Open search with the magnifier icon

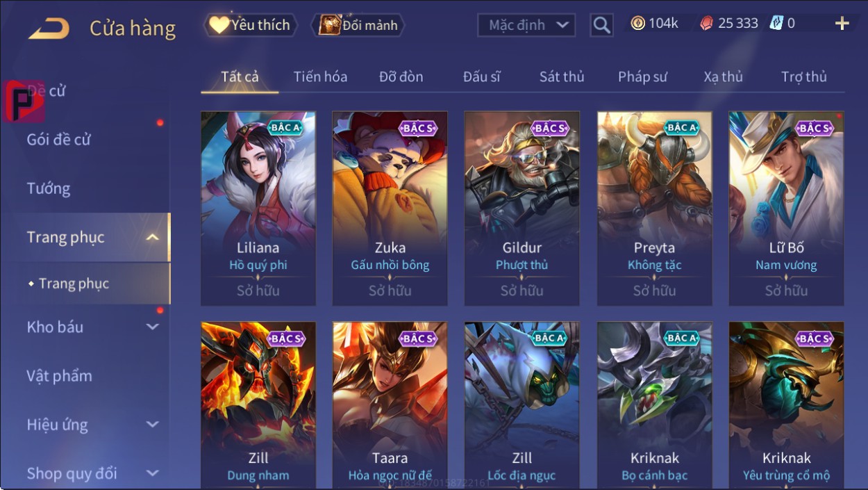tap(601, 26)
